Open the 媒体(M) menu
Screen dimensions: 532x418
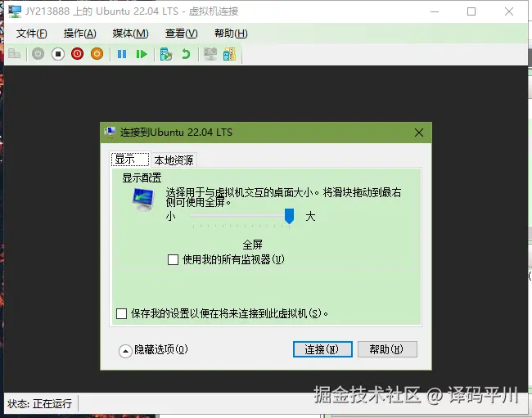coord(130,34)
